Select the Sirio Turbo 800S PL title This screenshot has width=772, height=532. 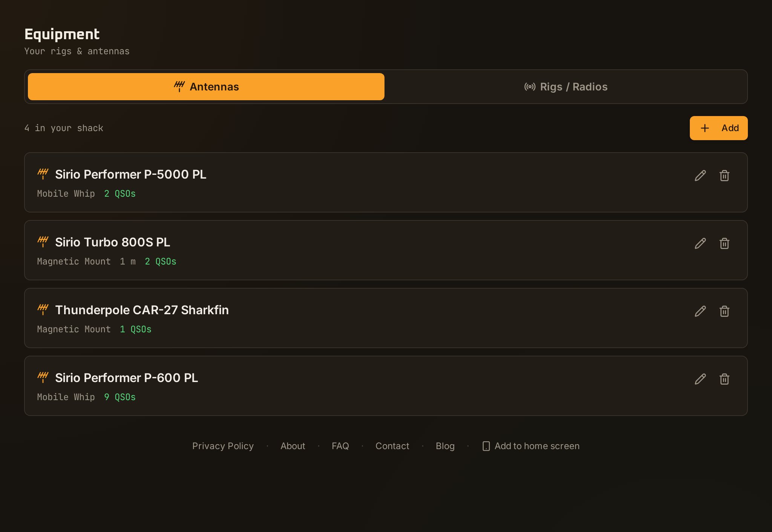[x=113, y=242]
